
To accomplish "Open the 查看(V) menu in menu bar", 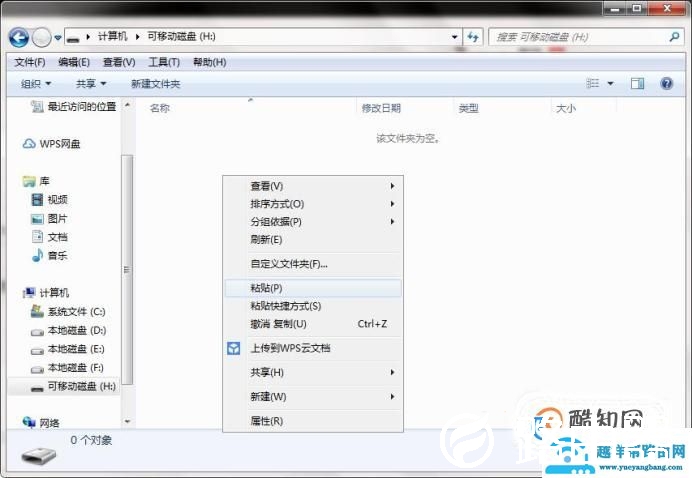I will 119,62.
